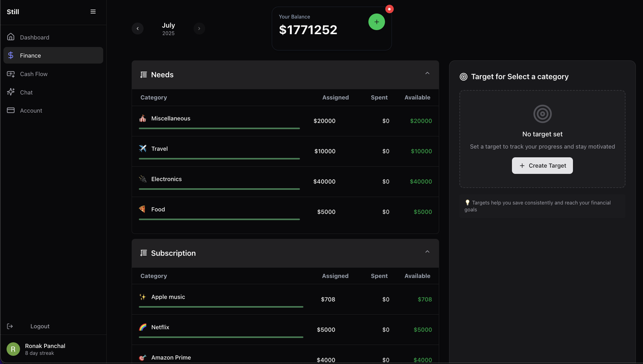Select the Apple music category name
Screen dimensions: 643x364
point(168,297)
